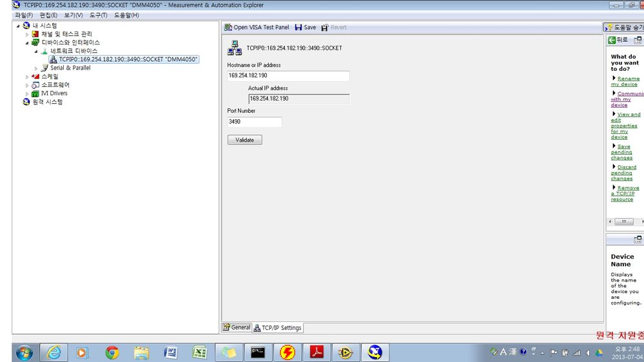This screenshot has height=362, width=644.
Task: Launch Internet Explorer from taskbar
Action: (54, 352)
